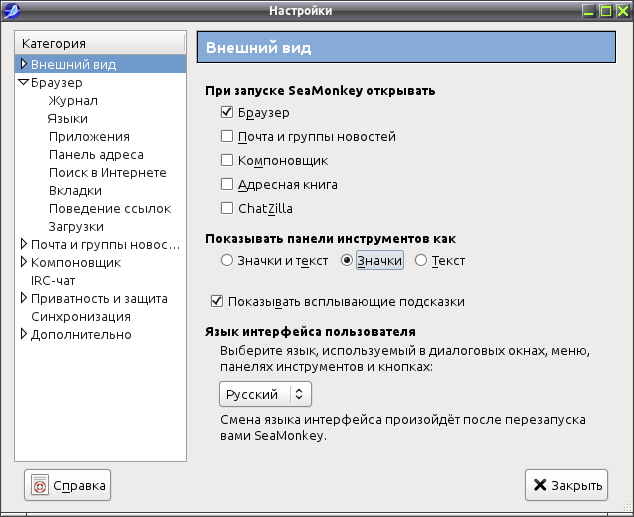634x517 pixels.
Task: Open the Загрузки category
Action: [x=76, y=226]
